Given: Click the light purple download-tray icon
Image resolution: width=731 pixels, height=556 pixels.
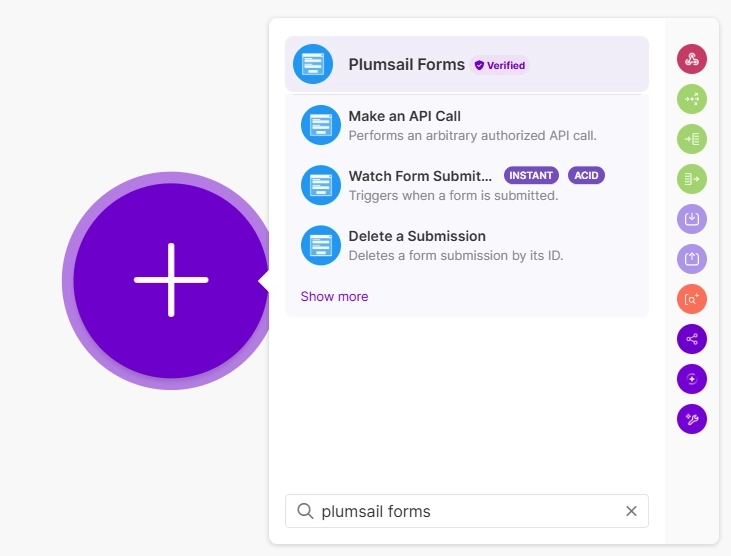Looking at the screenshot, I should click(x=691, y=219).
